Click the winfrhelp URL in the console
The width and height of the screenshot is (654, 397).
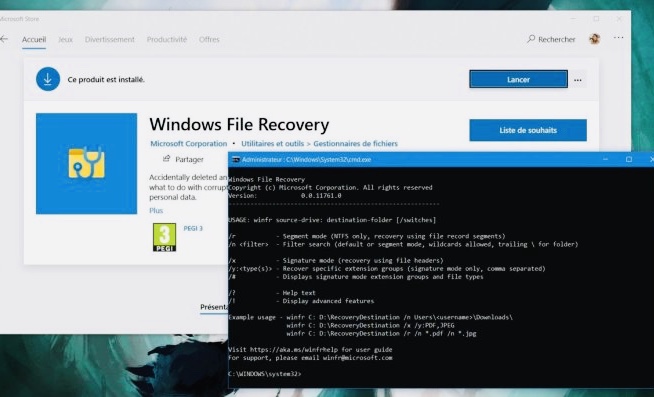[294, 349]
